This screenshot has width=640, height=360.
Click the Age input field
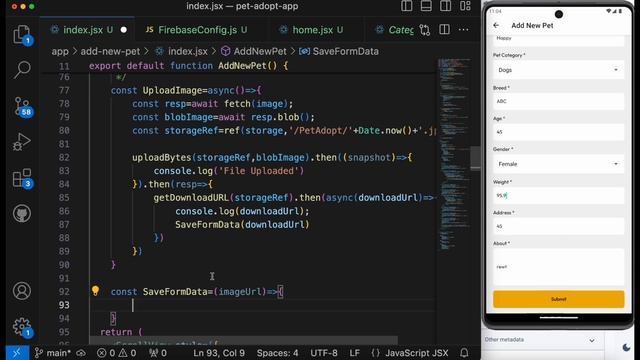(558, 132)
